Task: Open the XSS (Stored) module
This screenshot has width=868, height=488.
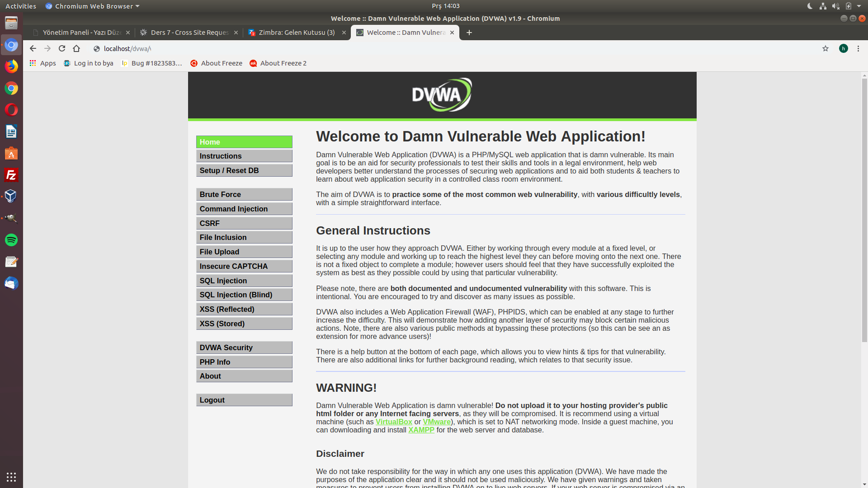Action: 244,324
